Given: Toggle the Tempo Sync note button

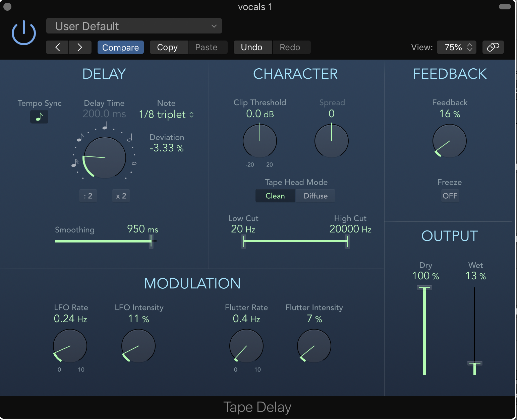Looking at the screenshot, I should [39, 117].
